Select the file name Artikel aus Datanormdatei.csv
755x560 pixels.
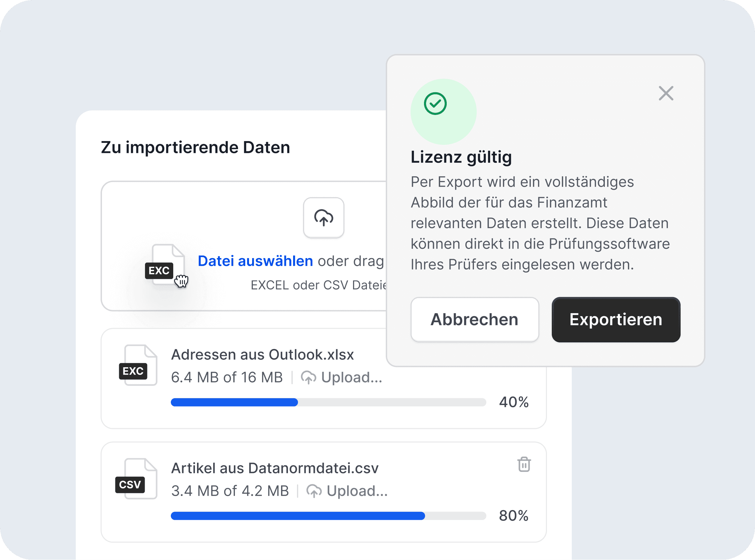(275, 468)
